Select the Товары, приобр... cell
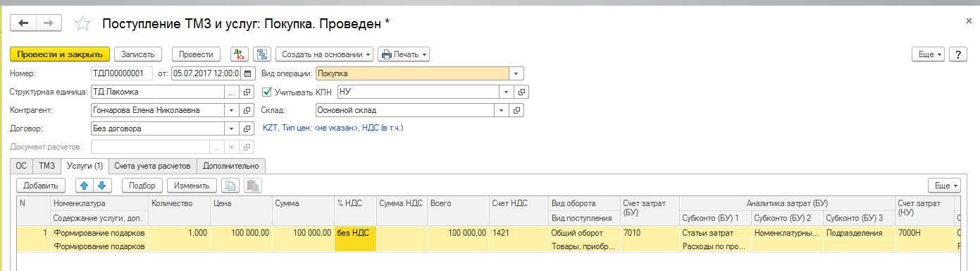The image size is (980, 271). pos(584,246)
